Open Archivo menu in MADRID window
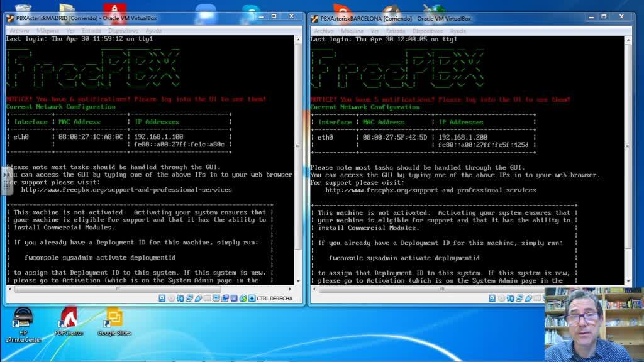Viewport: 644px width, 362px height. click(x=19, y=30)
